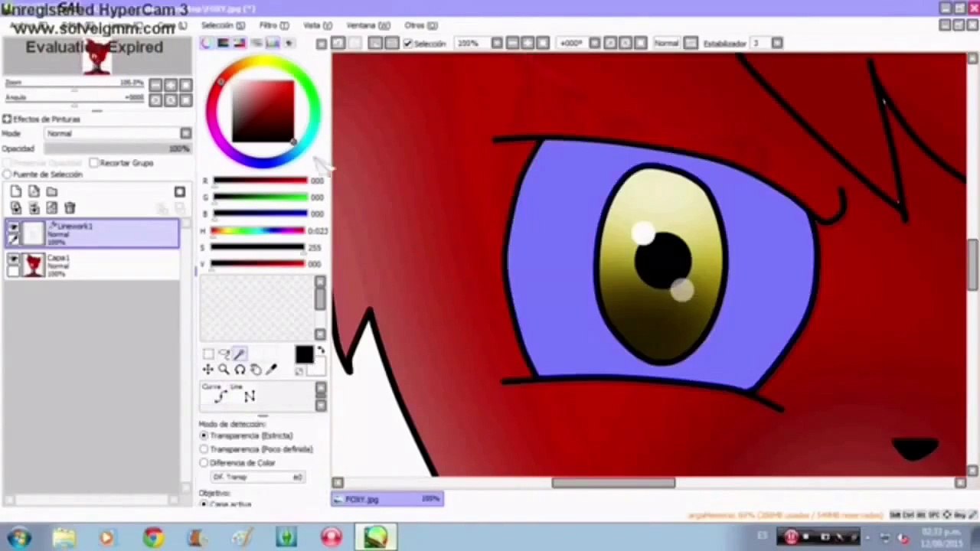980x551 pixels.
Task: Create a new normal layer
Action: pos(16,192)
